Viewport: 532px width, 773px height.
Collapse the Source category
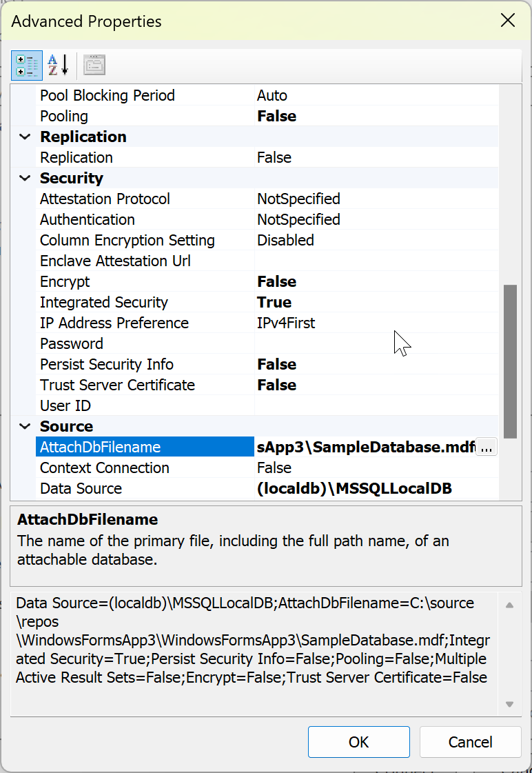[x=25, y=426]
